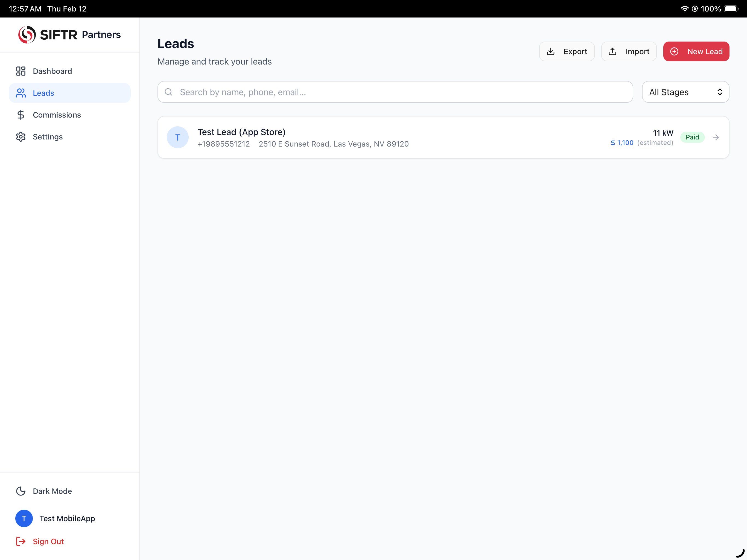The image size is (747, 560).
Task: Click the All Stages up-down chevron
Action: tap(720, 92)
